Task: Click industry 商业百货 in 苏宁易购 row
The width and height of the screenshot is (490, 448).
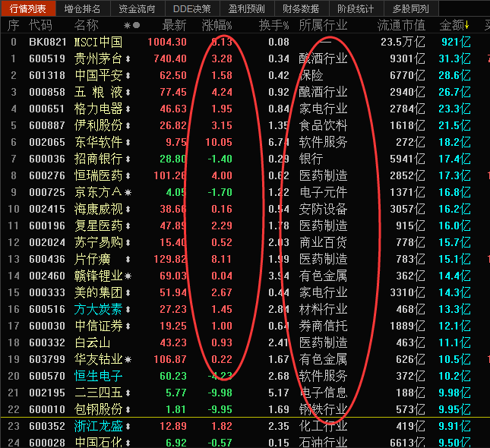Action: [x=323, y=242]
